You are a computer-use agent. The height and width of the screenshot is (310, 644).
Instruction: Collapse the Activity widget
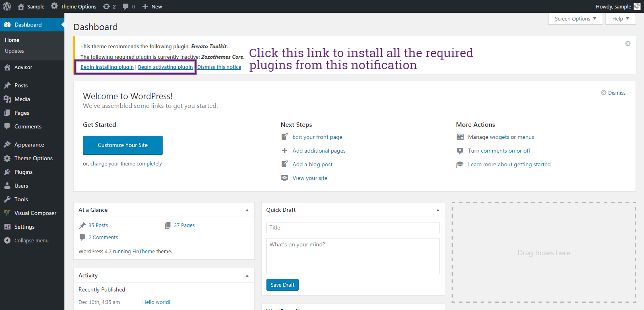point(247,276)
